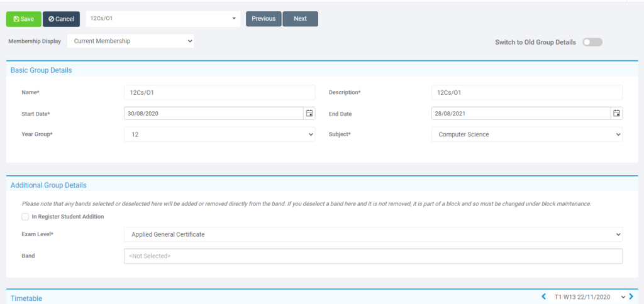
Task: Click the Additional Group Details heading
Action: tap(48, 185)
